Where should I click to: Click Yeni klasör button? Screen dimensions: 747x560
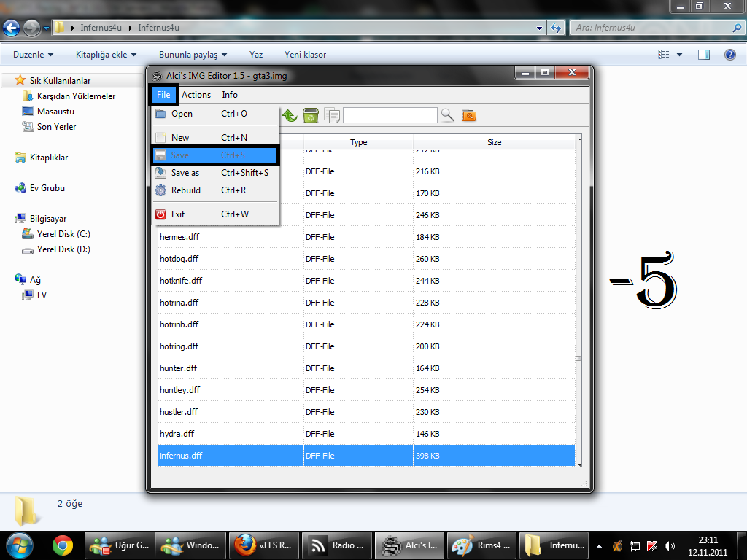point(306,55)
